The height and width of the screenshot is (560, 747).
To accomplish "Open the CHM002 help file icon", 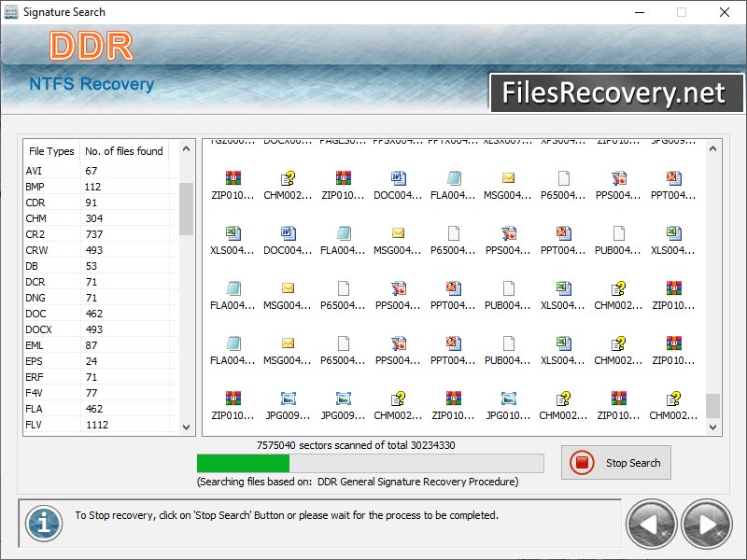I will coord(287,179).
